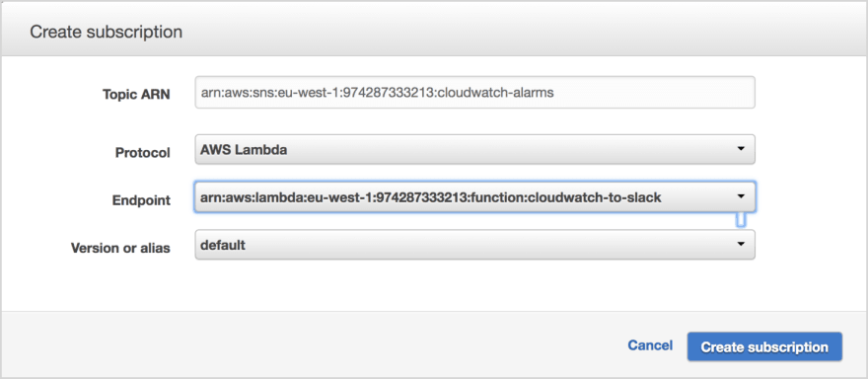868x379 pixels.
Task: Click the Version or alias label
Action: point(120,248)
